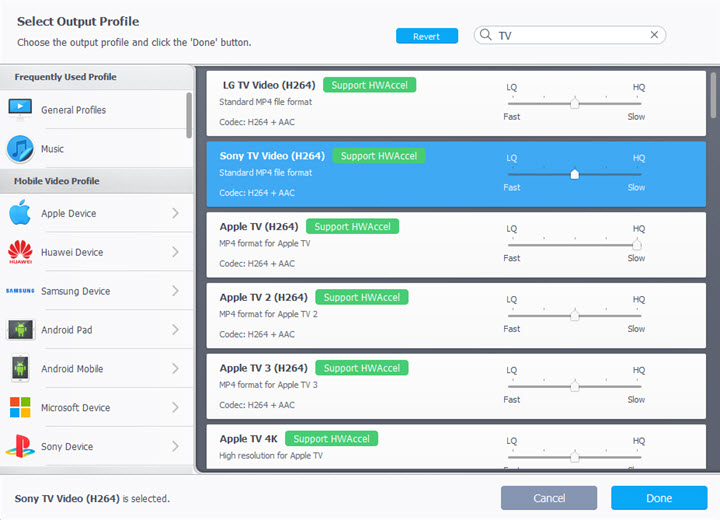
Task: Select Samsung Device label
Action: tap(75, 291)
